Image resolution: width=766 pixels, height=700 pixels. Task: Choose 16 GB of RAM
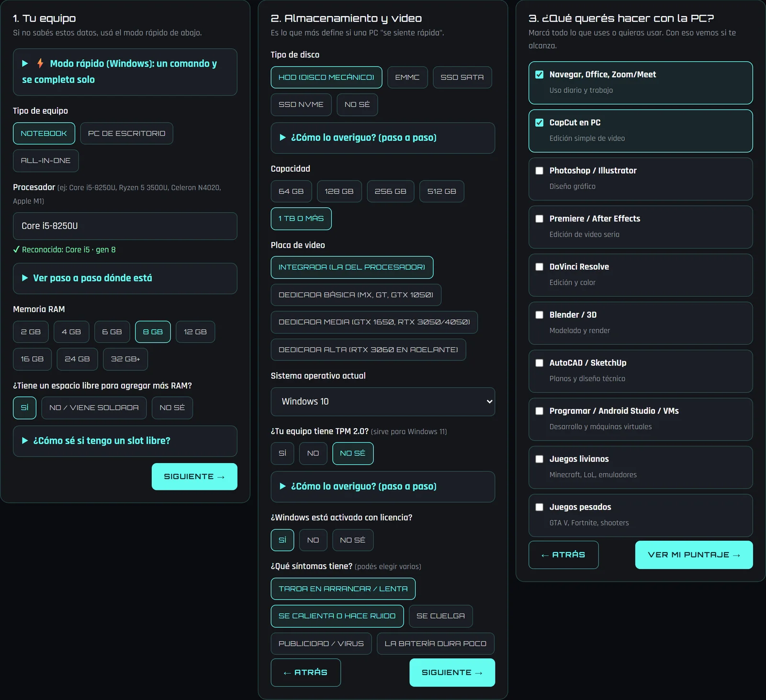32,359
